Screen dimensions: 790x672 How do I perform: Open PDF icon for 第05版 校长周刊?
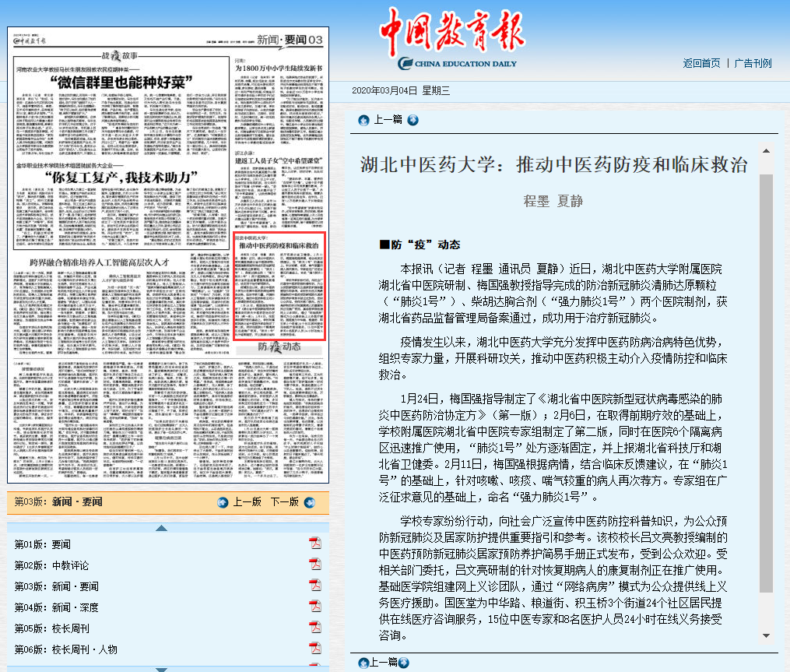point(315,627)
